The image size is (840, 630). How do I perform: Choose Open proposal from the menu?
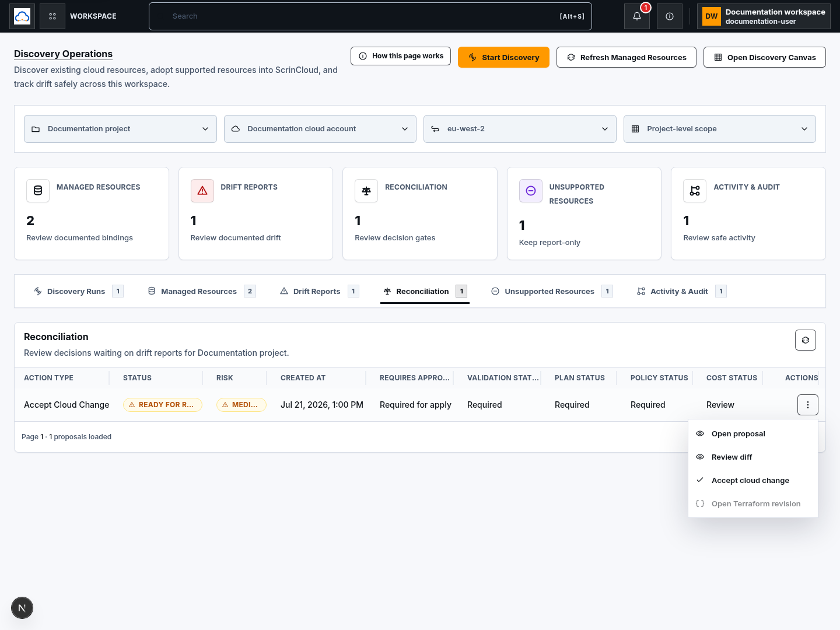[753, 433]
